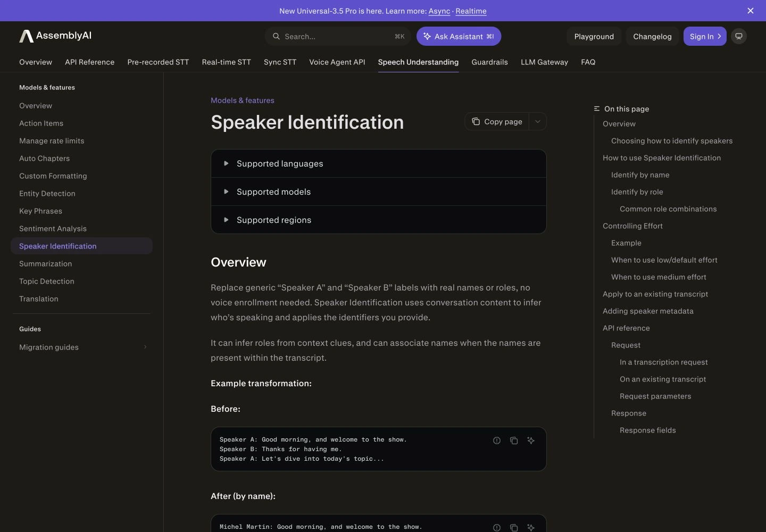Click the Models & features breadcrumb

[243, 100]
